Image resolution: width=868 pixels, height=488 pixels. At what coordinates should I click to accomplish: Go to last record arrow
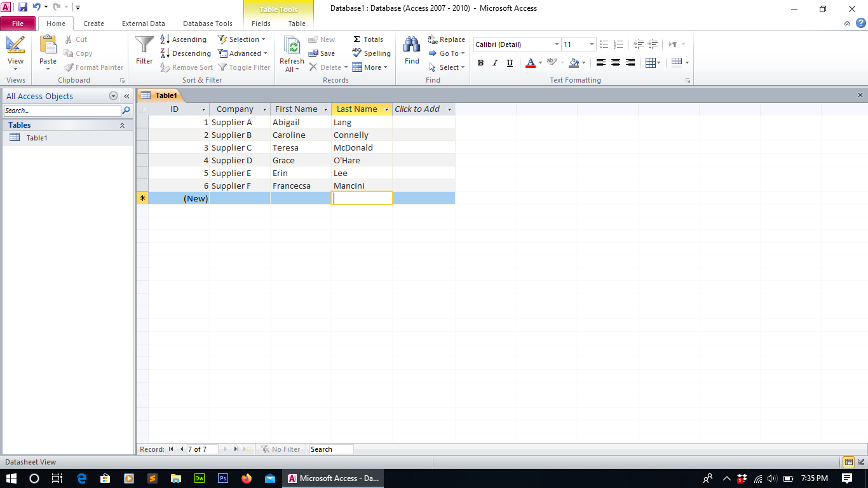coord(236,449)
